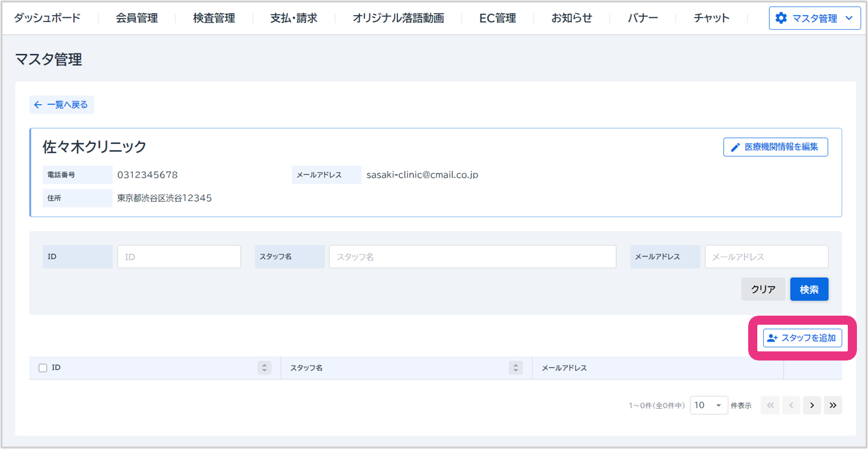The height and width of the screenshot is (449, 868).
Task: Open the 会員管理 menu
Action: point(137,18)
